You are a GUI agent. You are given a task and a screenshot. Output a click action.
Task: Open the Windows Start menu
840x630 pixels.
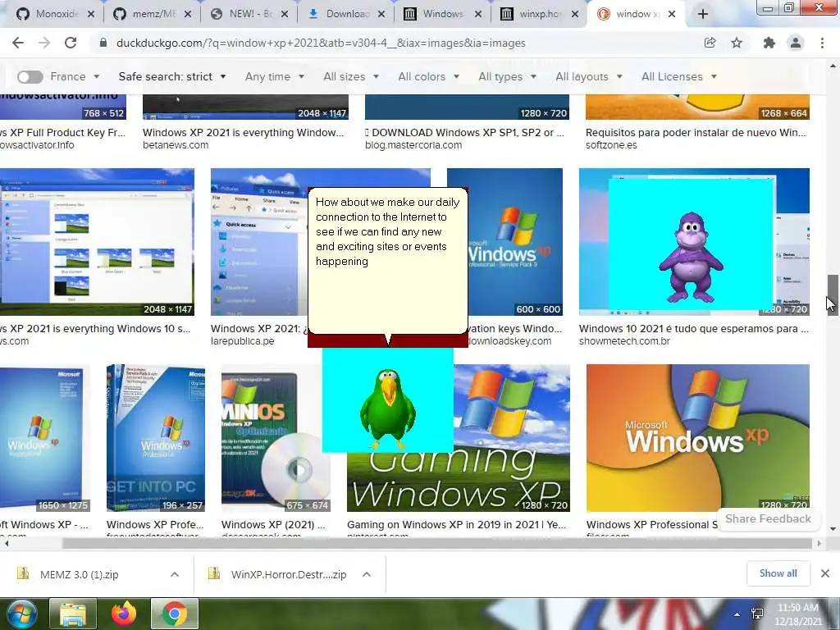pyautogui.click(x=21, y=614)
